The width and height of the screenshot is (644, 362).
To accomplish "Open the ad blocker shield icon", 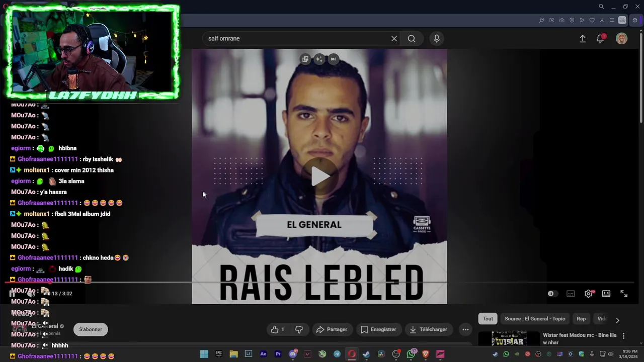I will tap(572, 21).
